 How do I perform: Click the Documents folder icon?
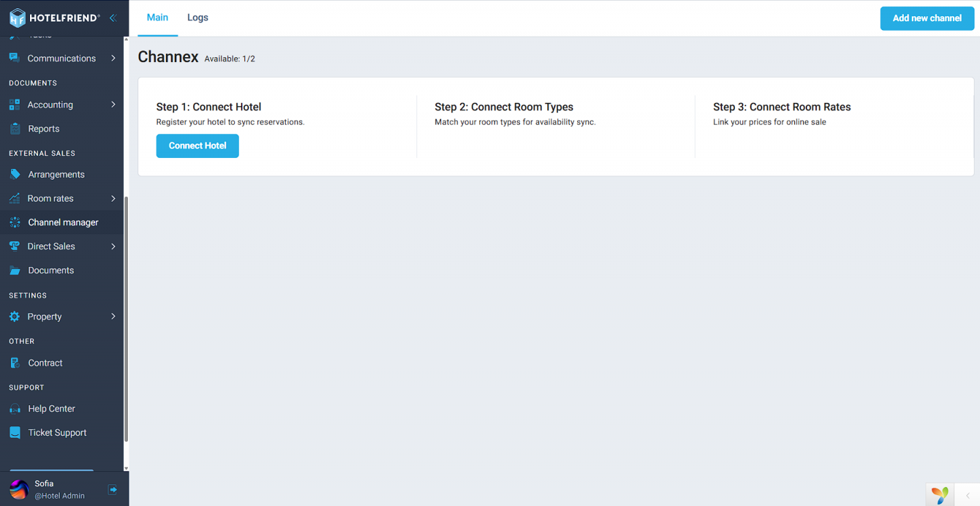14,270
